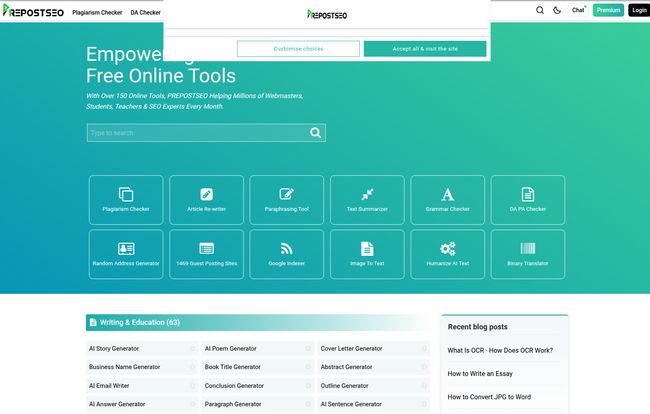650x414 pixels.
Task: Click the Prepostseo logo in the header
Action: coord(33,11)
